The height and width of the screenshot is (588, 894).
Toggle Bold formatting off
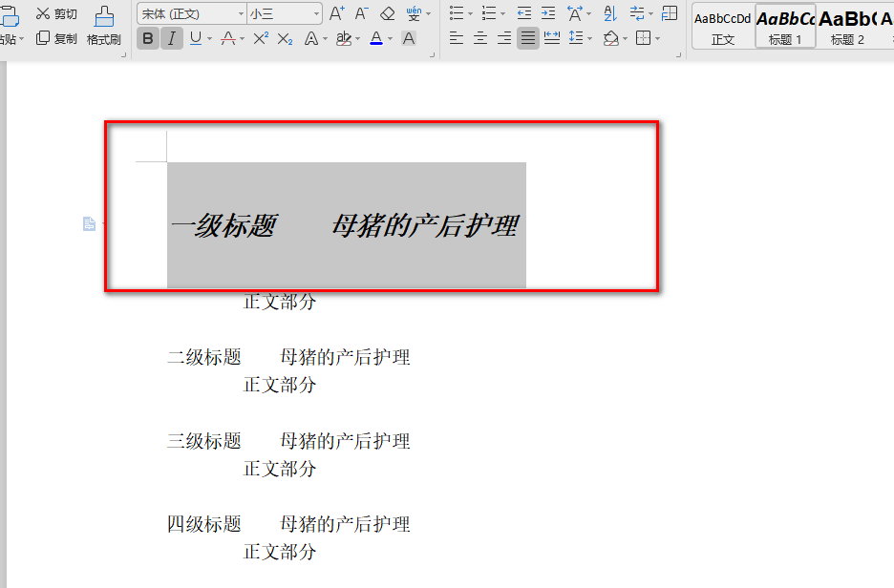(148, 39)
